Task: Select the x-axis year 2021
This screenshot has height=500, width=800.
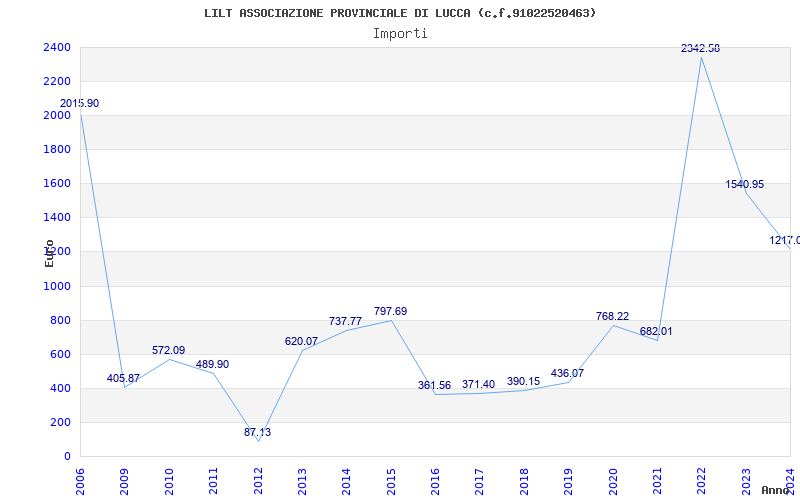Action: coord(657,481)
